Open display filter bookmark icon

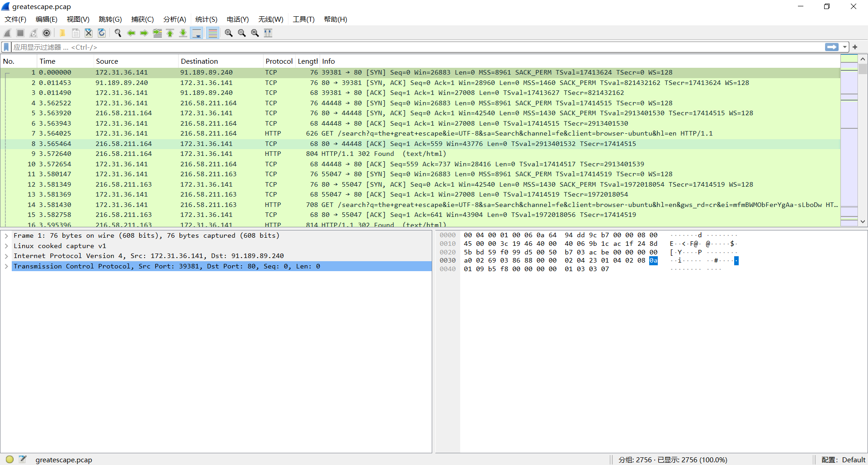point(6,47)
